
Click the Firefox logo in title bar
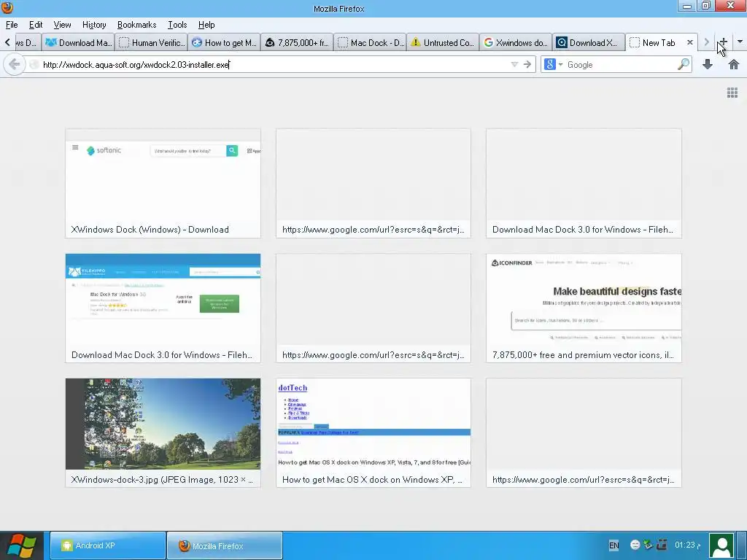click(x=7, y=7)
